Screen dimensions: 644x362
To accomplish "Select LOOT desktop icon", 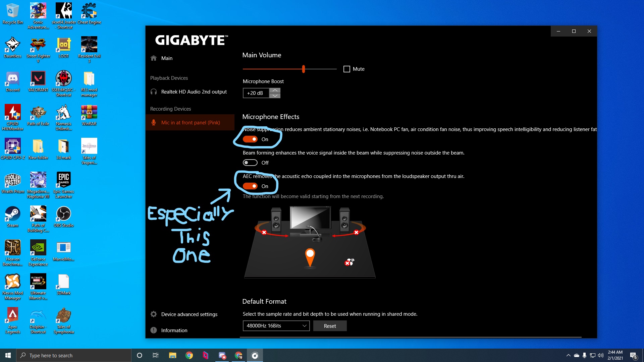I will point(64,48).
